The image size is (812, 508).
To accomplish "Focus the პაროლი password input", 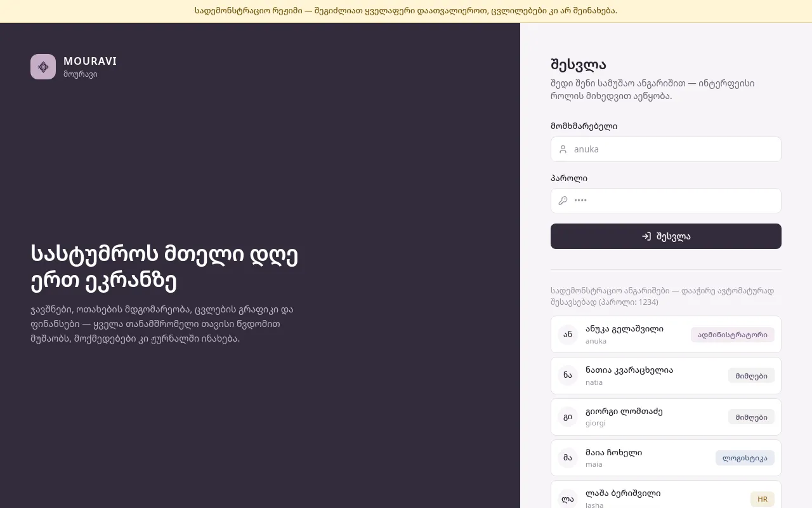I will tap(666, 201).
